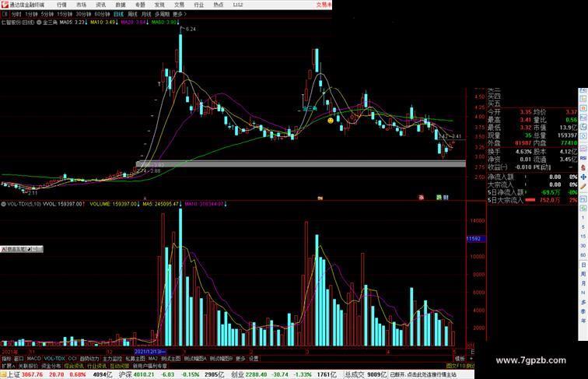This screenshot has width=588, height=379.
Task: Open the 交易 menu
Action: (179, 5)
